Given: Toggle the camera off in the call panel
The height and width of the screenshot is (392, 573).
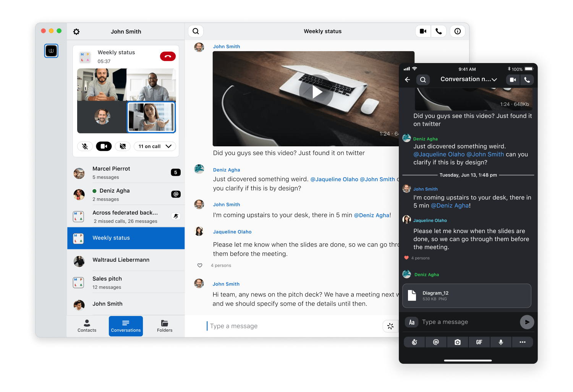Looking at the screenshot, I should click(x=104, y=146).
